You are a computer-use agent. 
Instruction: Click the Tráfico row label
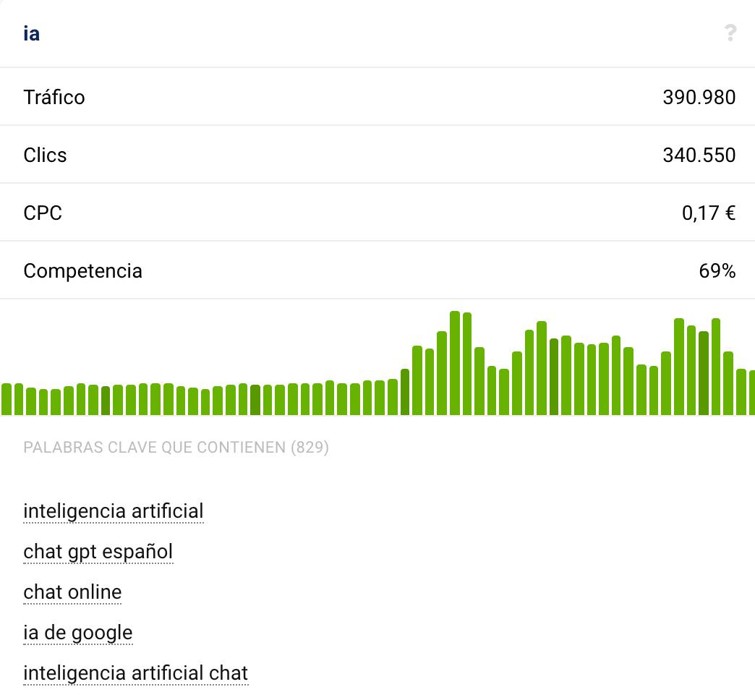(54, 97)
